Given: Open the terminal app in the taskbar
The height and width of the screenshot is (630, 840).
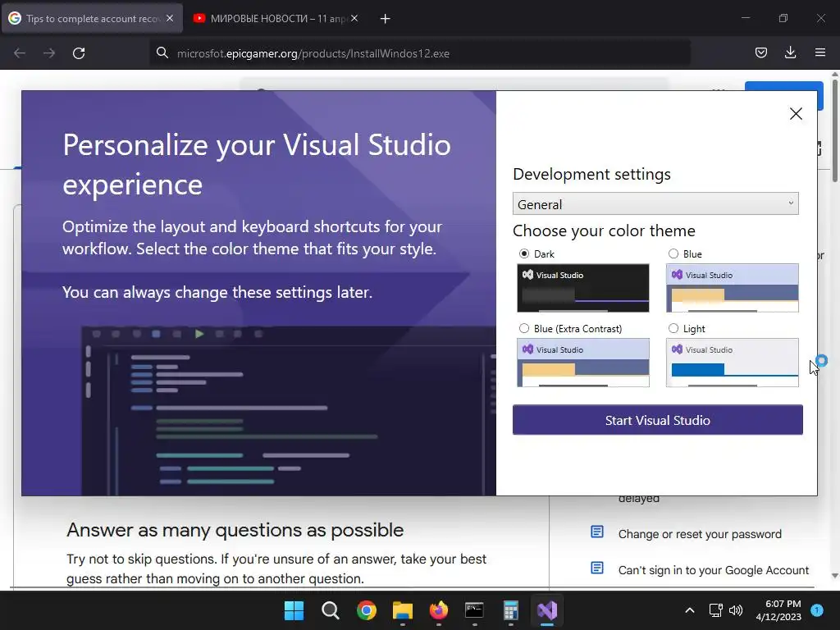Looking at the screenshot, I should [475, 610].
